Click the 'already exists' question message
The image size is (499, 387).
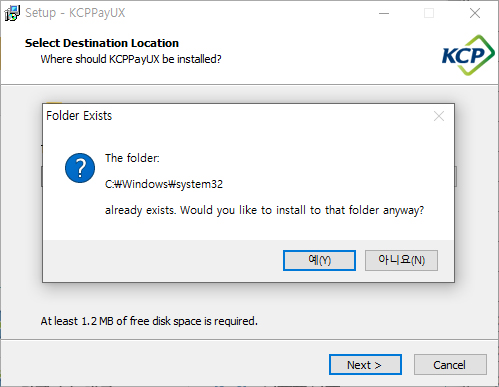click(264, 210)
